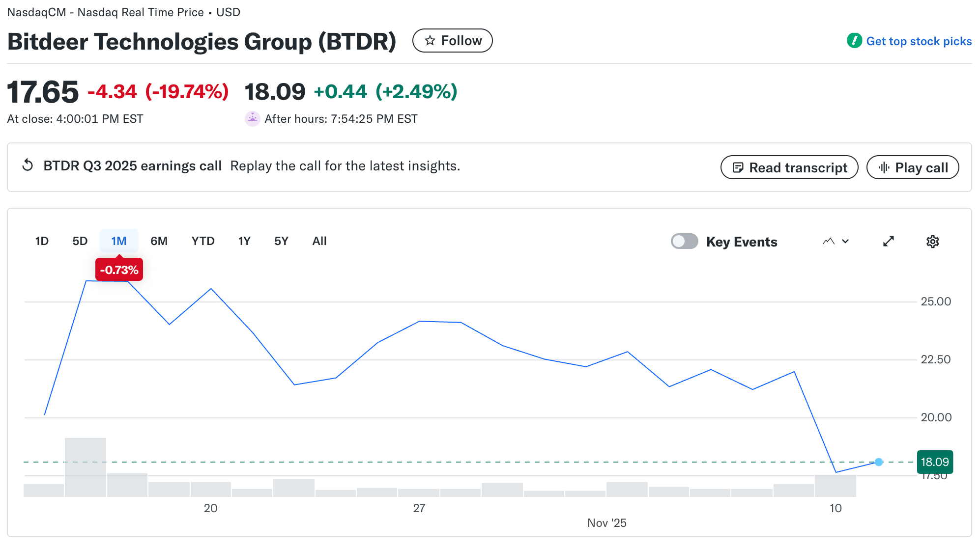This screenshot has height=548, width=980.
Task: Open the chart type dropdown chevron
Action: (x=844, y=241)
